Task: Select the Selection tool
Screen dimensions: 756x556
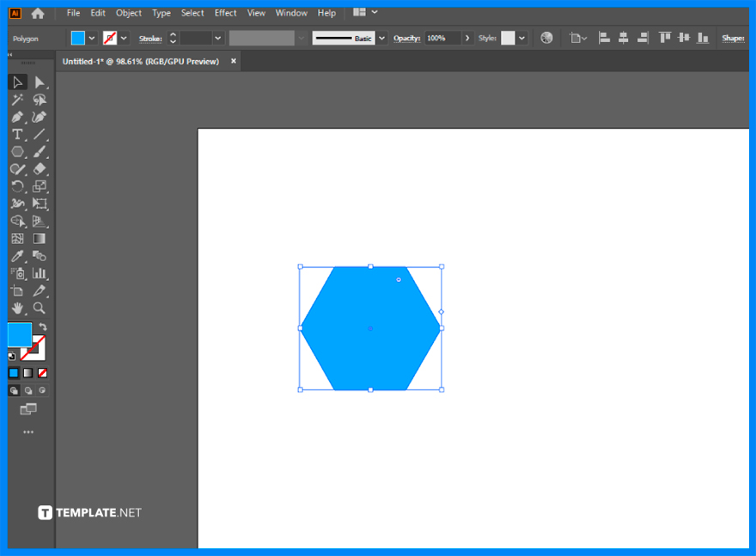Action: (17, 82)
